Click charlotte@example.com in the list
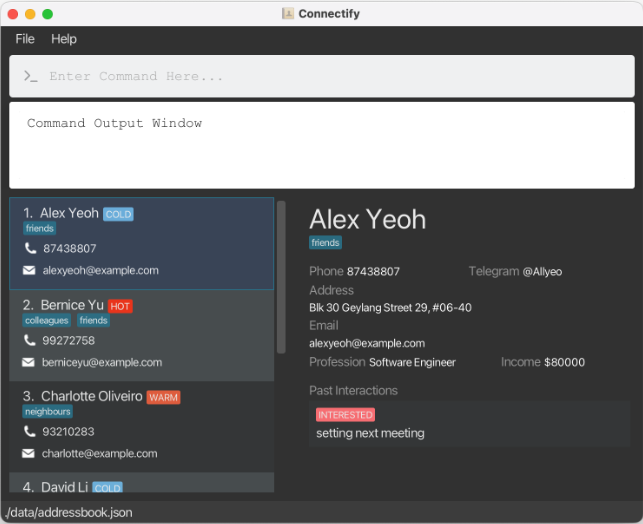Screen dimensions: 643x524 coord(99,453)
